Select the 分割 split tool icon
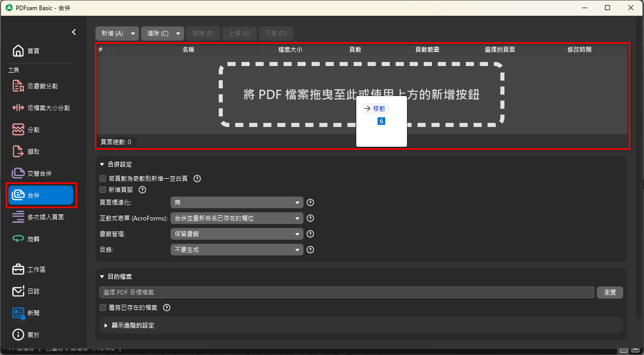Image resolution: width=644 pixels, height=355 pixels. coord(18,130)
